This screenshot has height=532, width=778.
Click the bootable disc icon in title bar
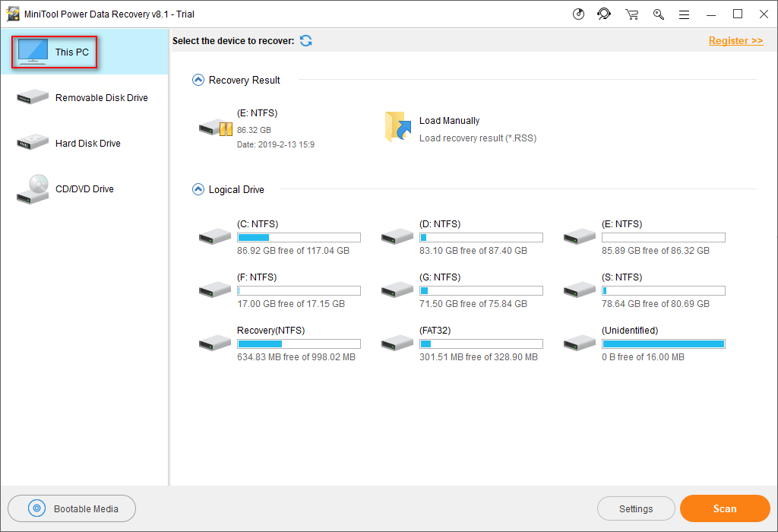tap(578, 14)
